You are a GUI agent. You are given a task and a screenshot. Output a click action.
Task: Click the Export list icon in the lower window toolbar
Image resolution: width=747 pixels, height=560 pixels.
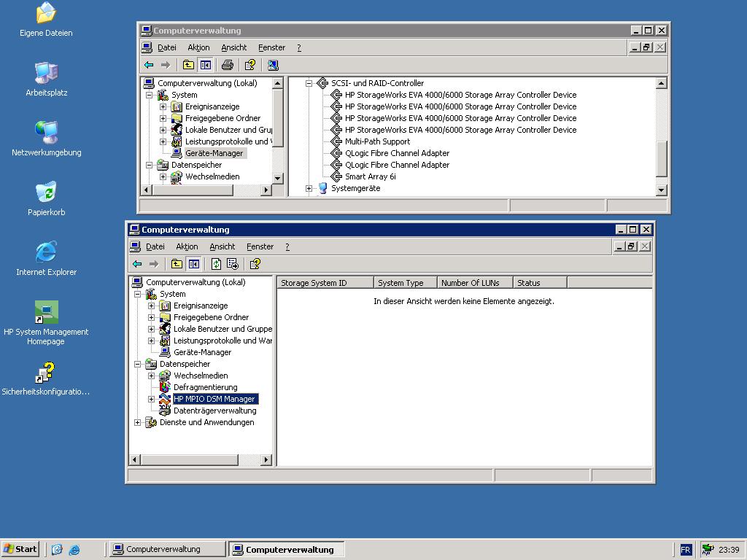(233, 264)
